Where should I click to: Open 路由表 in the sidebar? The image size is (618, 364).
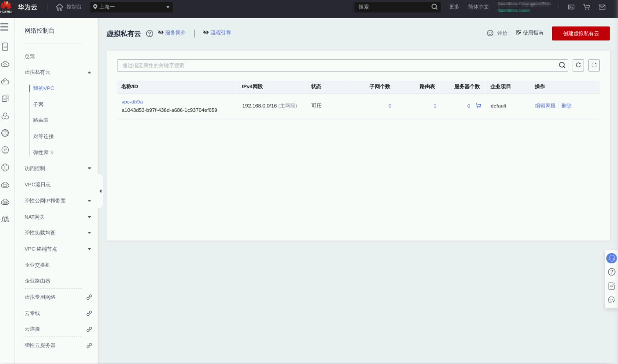pyautogui.click(x=41, y=120)
